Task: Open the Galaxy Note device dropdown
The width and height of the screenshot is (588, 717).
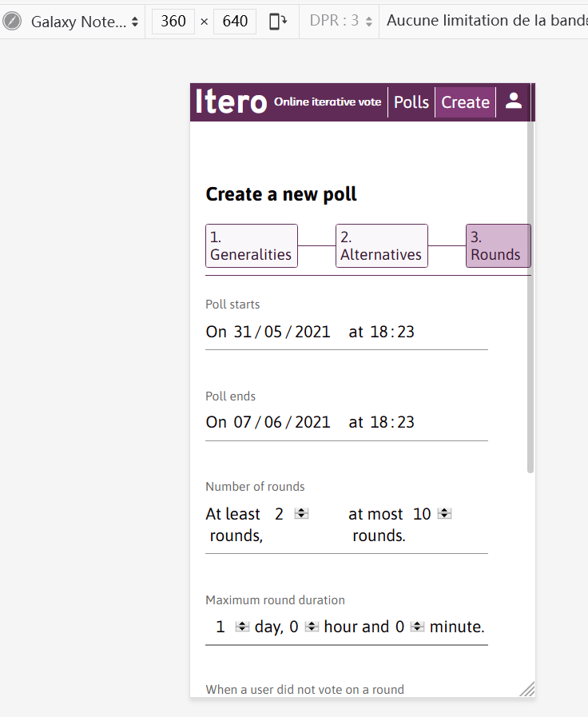Action: point(85,22)
